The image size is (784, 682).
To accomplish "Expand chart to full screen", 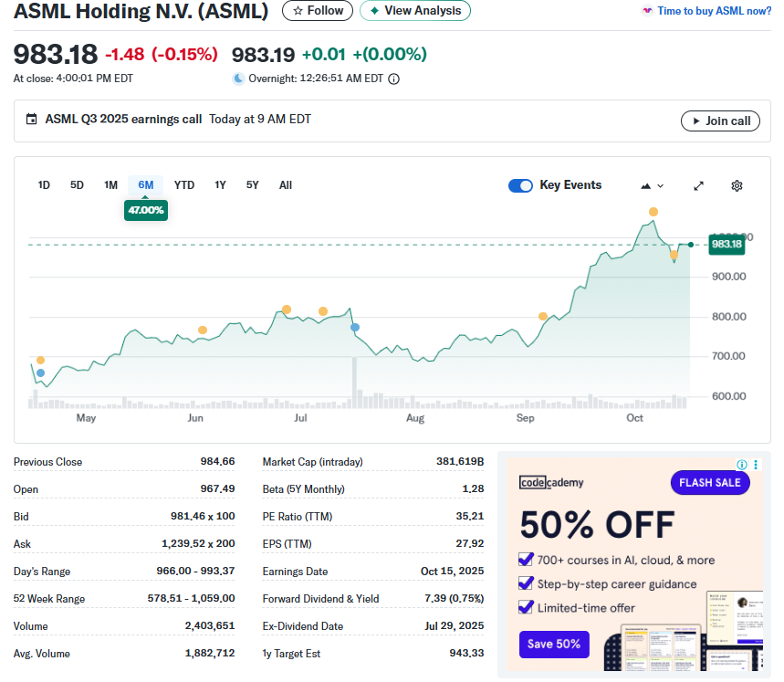I will click(698, 186).
